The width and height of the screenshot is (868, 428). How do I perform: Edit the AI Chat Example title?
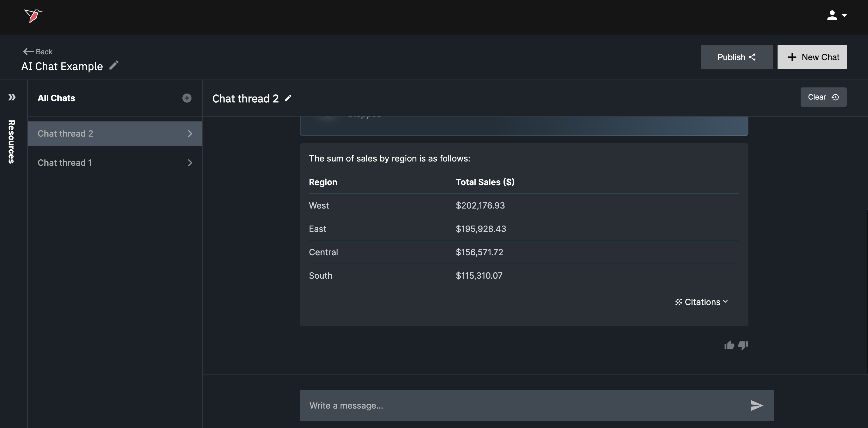click(x=114, y=65)
